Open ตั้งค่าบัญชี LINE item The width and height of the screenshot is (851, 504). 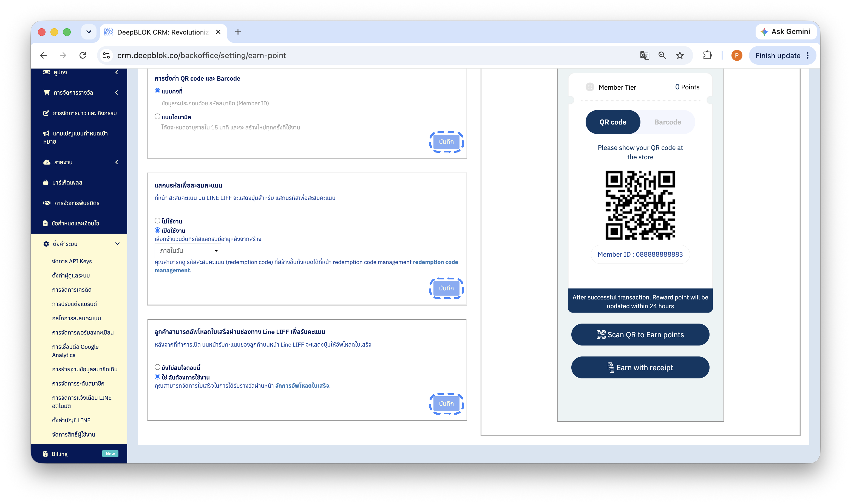[71, 420]
